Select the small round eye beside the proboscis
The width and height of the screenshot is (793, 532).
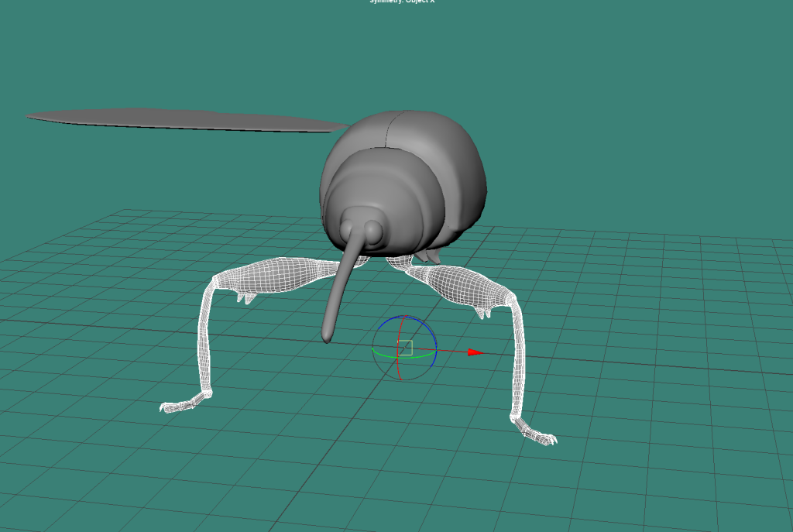click(x=373, y=230)
